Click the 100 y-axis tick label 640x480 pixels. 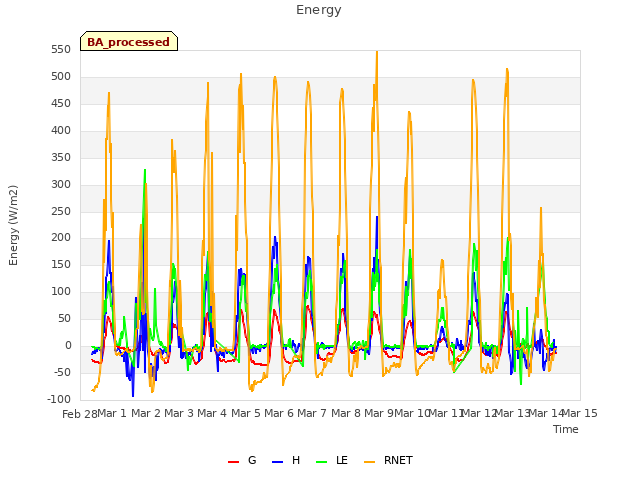tap(61, 291)
